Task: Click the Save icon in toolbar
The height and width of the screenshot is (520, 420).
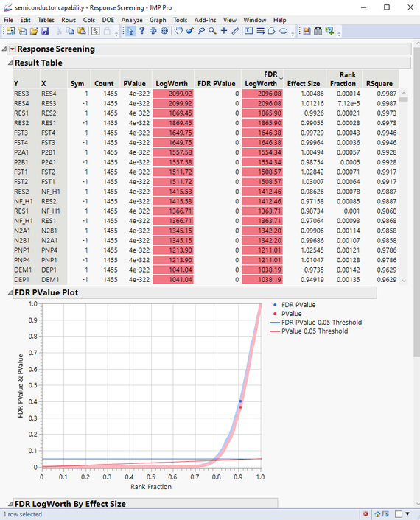Action: coord(45,31)
